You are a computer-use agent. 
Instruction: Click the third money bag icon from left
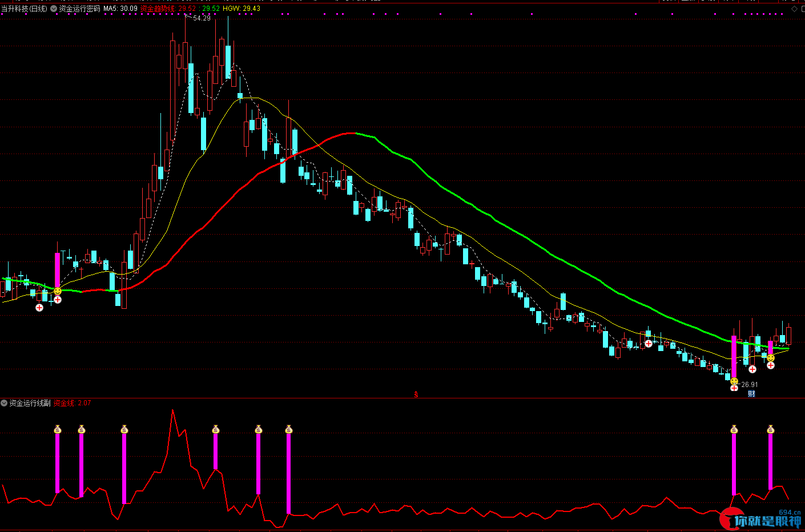[124, 429]
